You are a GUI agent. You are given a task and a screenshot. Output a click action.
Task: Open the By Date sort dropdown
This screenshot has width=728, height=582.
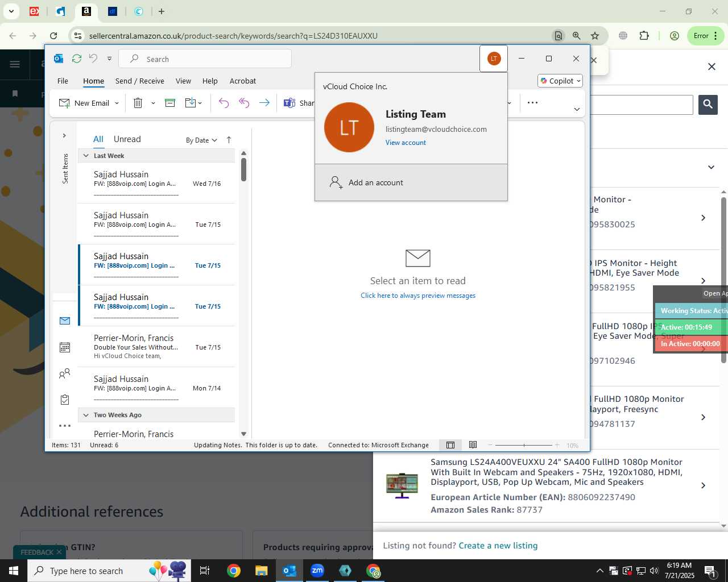tap(201, 140)
